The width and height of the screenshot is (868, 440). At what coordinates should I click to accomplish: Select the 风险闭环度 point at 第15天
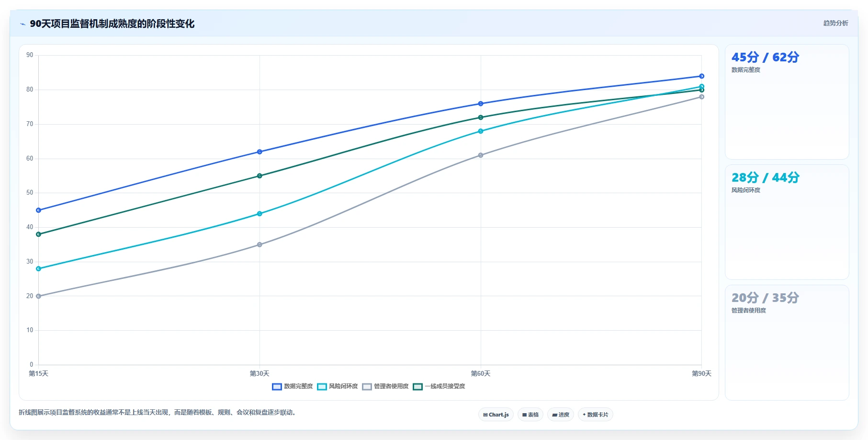pos(39,269)
